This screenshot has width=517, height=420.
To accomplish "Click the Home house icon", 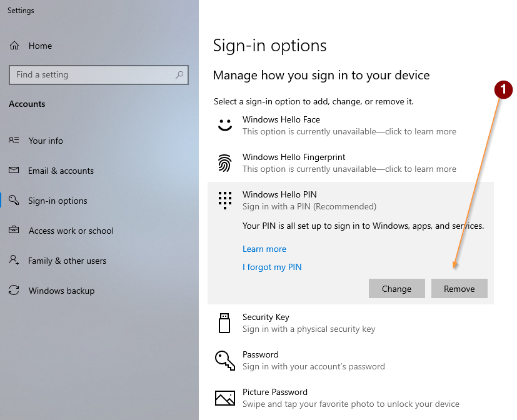I will coord(14,46).
